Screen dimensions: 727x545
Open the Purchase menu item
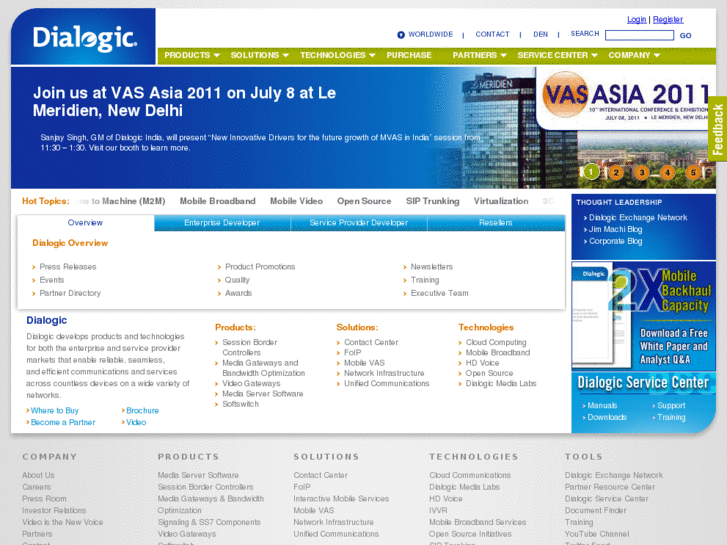[409, 55]
